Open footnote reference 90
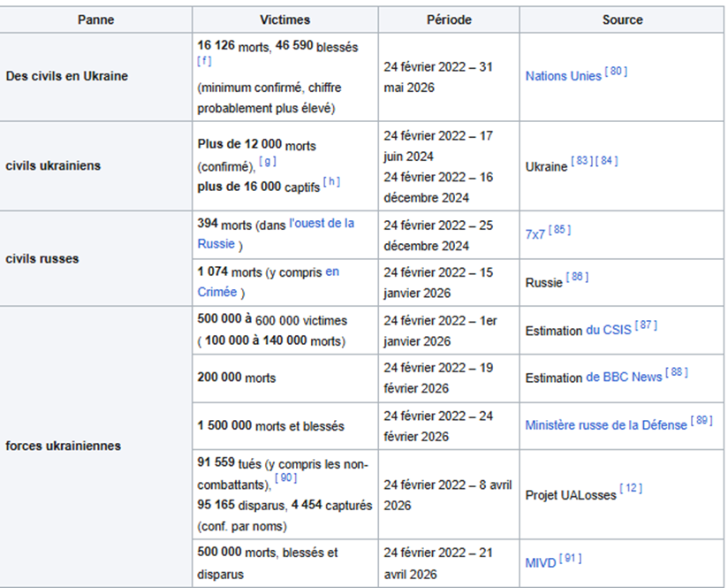Screen dimensions: 728x588 286,477
